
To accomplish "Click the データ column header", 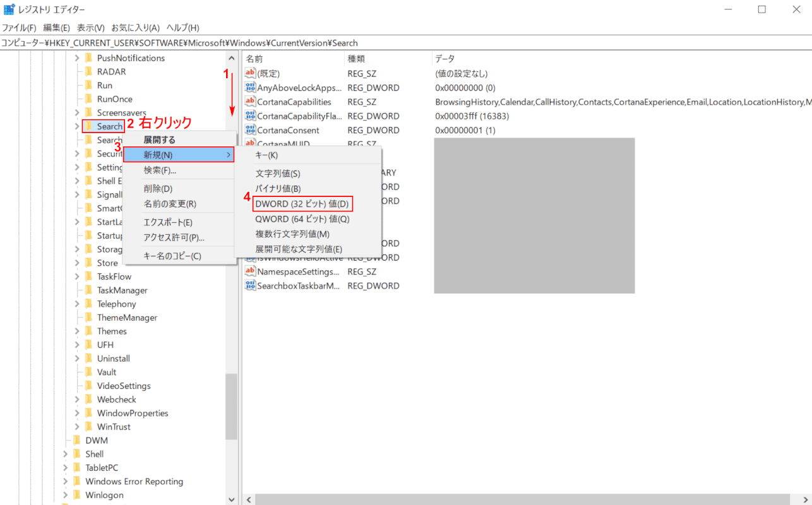I will pos(621,59).
